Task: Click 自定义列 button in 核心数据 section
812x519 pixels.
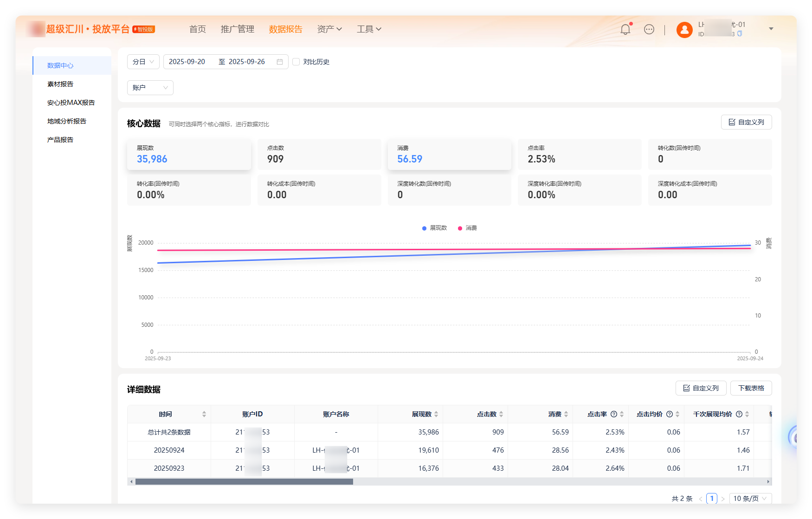Action: tap(747, 122)
